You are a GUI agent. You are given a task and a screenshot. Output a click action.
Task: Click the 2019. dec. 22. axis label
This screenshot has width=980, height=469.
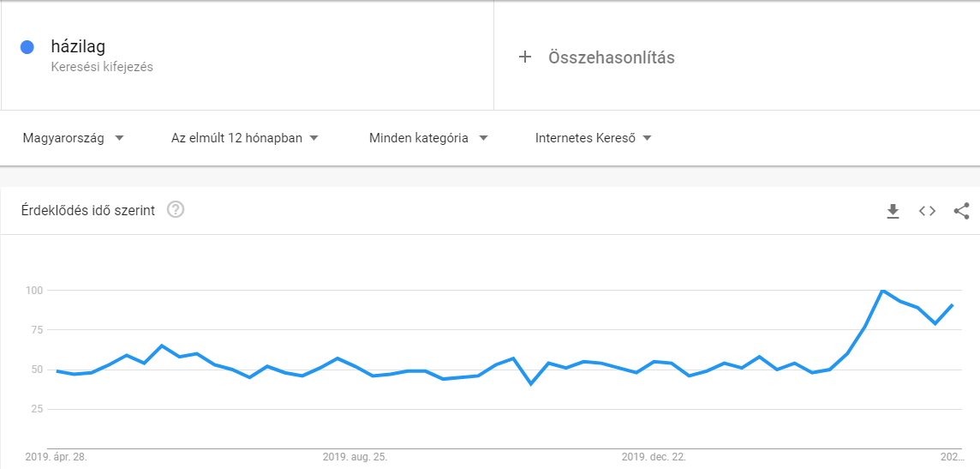coord(654,457)
